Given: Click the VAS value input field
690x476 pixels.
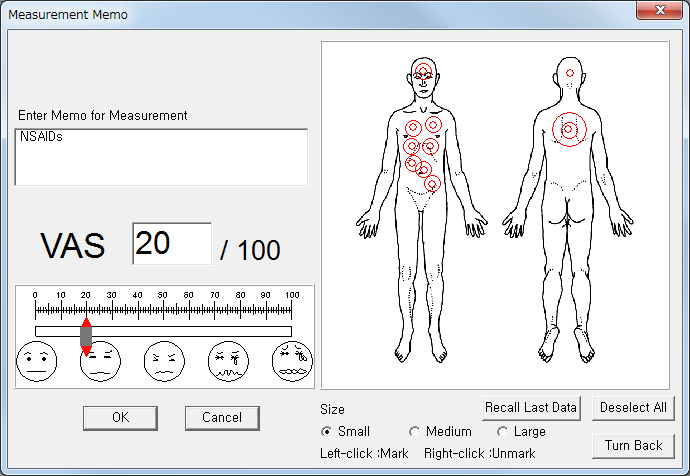Looking at the screenshot, I should tap(172, 244).
